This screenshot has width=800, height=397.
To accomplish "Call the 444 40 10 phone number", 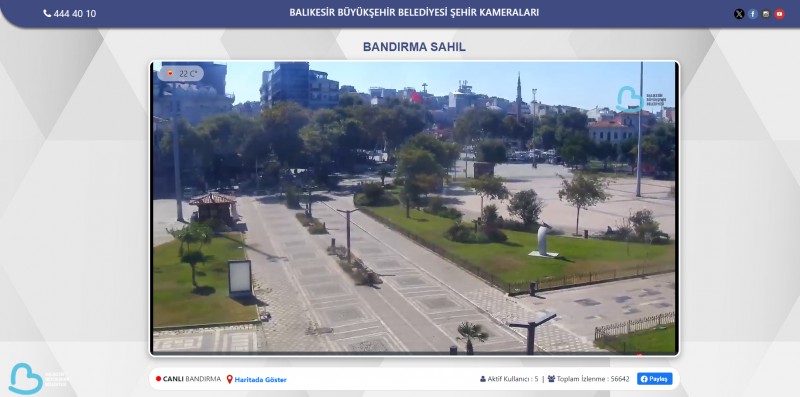I will click(x=74, y=14).
